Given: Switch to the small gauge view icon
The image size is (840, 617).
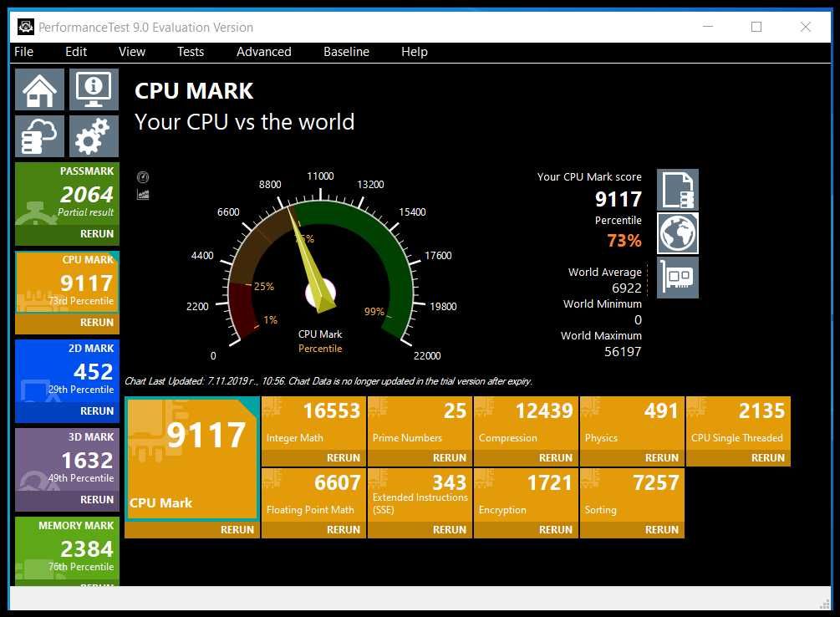Looking at the screenshot, I should [x=143, y=177].
